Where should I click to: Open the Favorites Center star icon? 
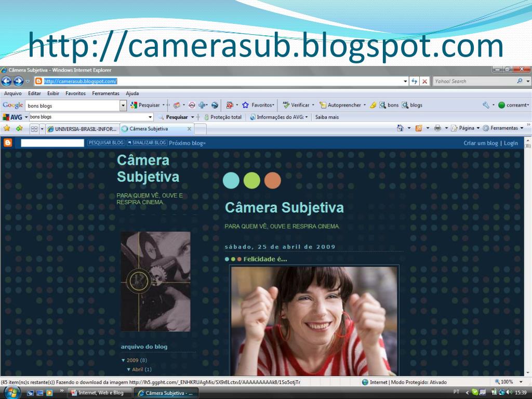coord(7,128)
